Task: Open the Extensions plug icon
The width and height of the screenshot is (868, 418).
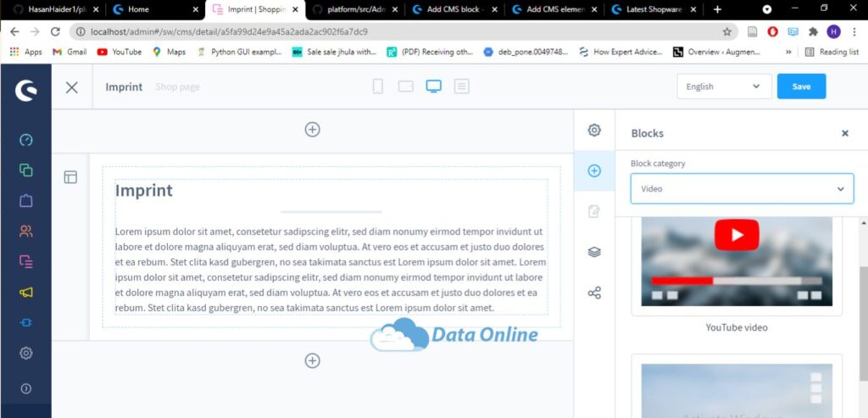Action: [x=26, y=322]
